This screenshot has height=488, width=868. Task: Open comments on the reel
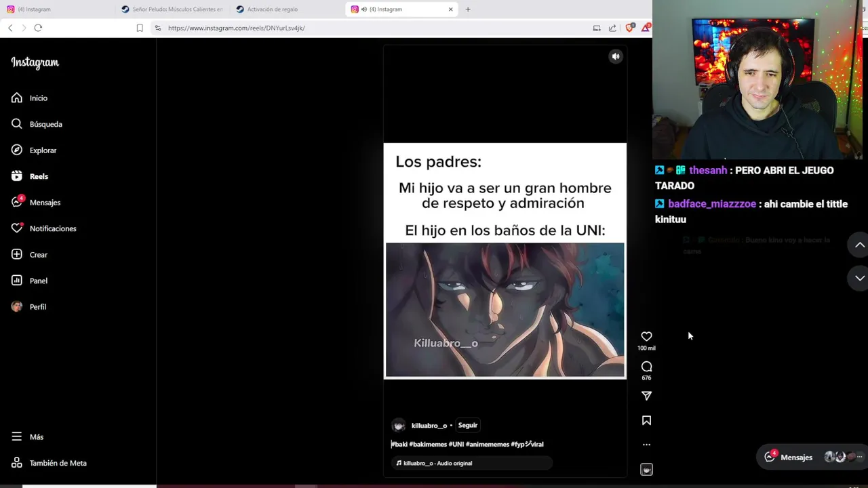click(x=646, y=367)
